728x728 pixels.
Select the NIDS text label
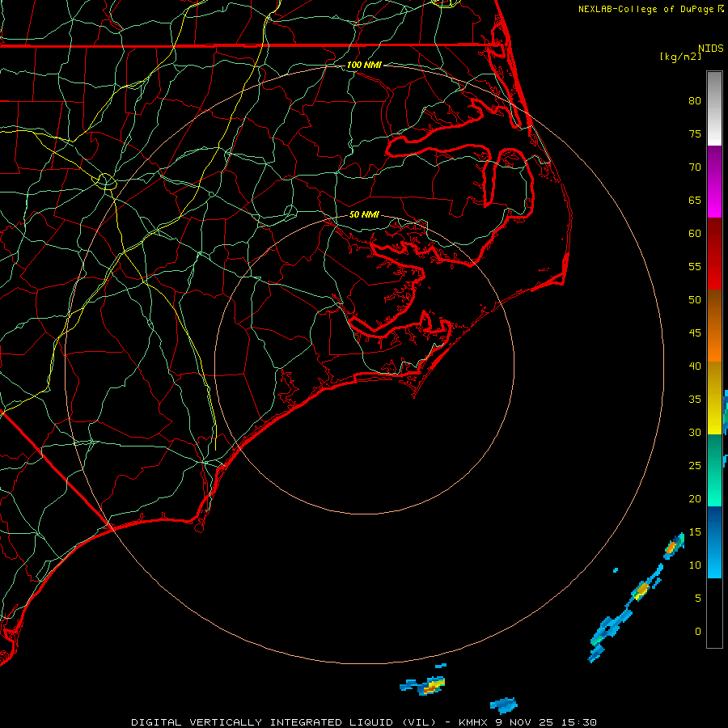pos(710,49)
